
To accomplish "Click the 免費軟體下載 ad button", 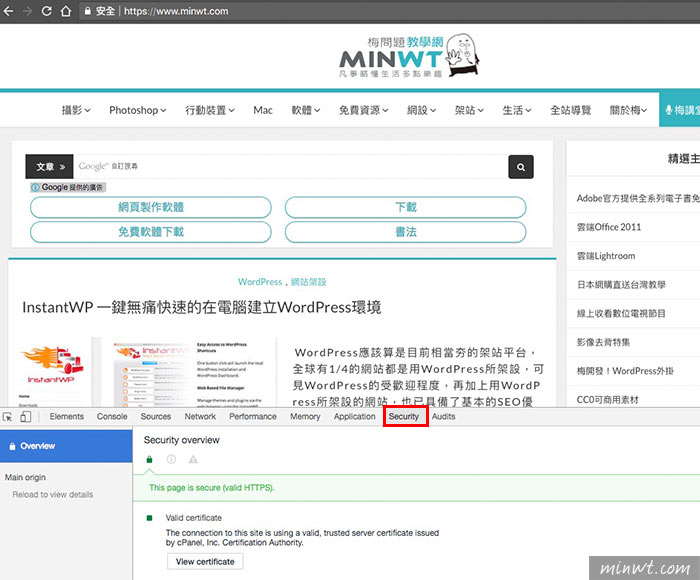I will tap(151, 232).
